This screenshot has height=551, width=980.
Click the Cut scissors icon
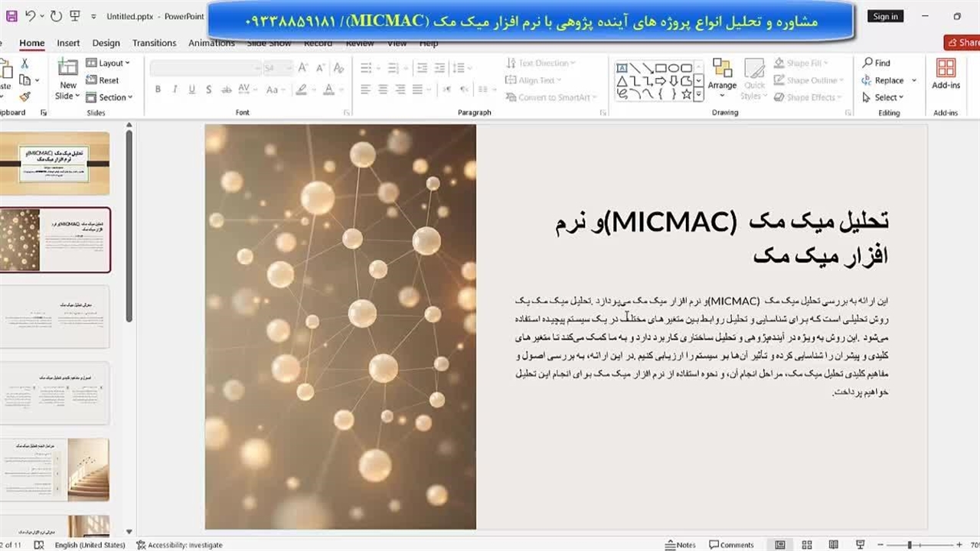pyautogui.click(x=24, y=64)
